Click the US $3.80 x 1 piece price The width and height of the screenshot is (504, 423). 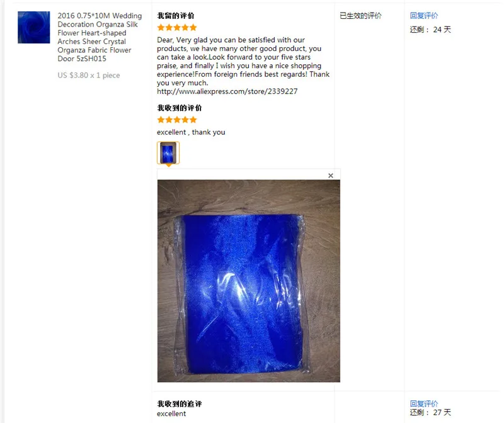[x=89, y=75]
